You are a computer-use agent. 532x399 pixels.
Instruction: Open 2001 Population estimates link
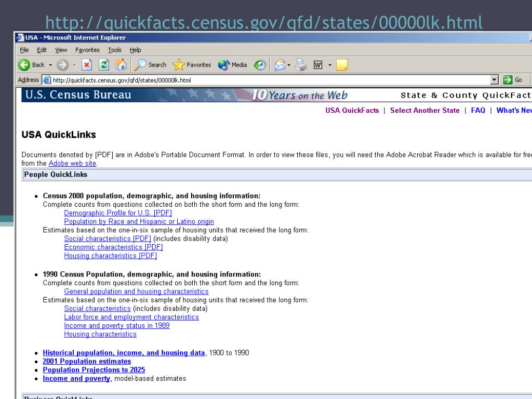tap(87, 362)
